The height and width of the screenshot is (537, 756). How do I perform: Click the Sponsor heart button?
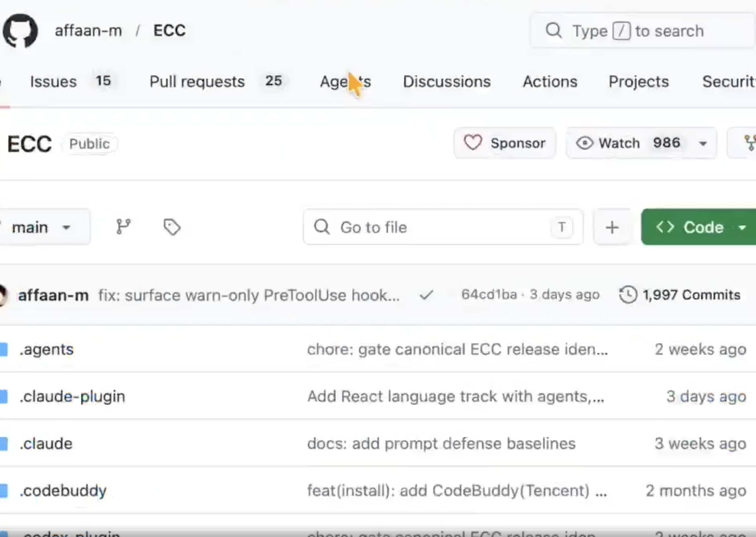tap(505, 143)
